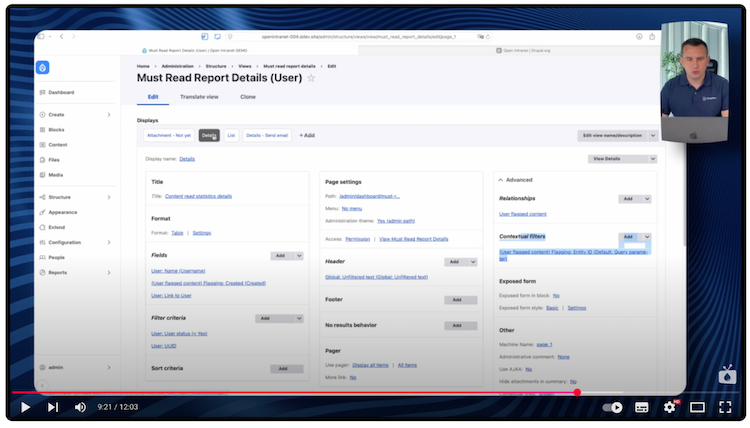Open User: User status filter link

pos(179,333)
